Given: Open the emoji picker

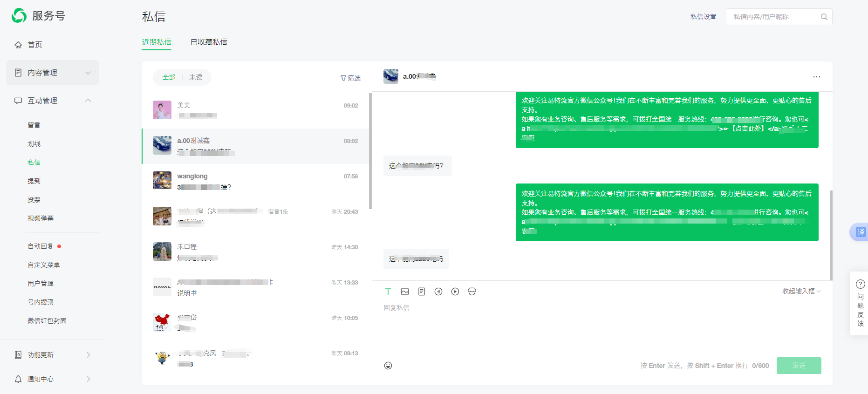Looking at the screenshot, I should (x=388, y=366).
